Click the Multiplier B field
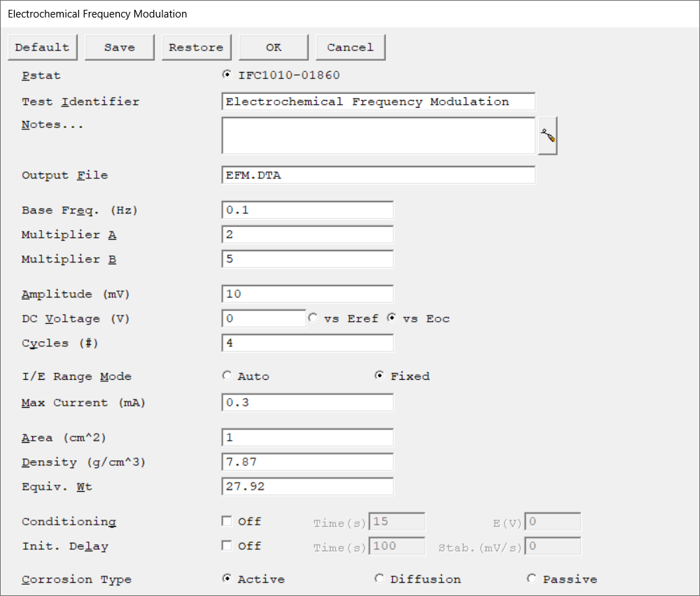700x596 pixels. coord(307,260)
